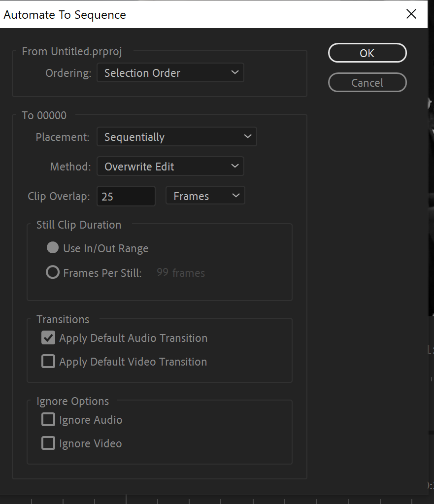Click the Method dropdown chevron arrow
This screenshot has width=434, height=504.
point(234,167)
